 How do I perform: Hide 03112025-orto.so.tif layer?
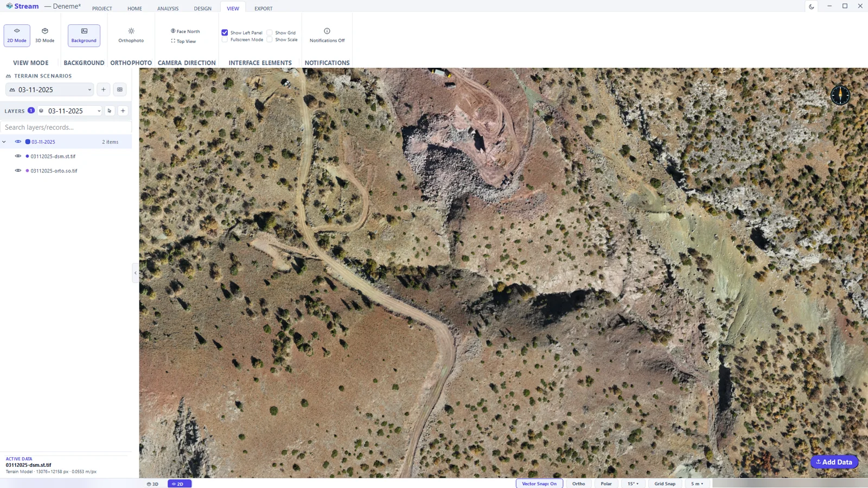(18, 170)
